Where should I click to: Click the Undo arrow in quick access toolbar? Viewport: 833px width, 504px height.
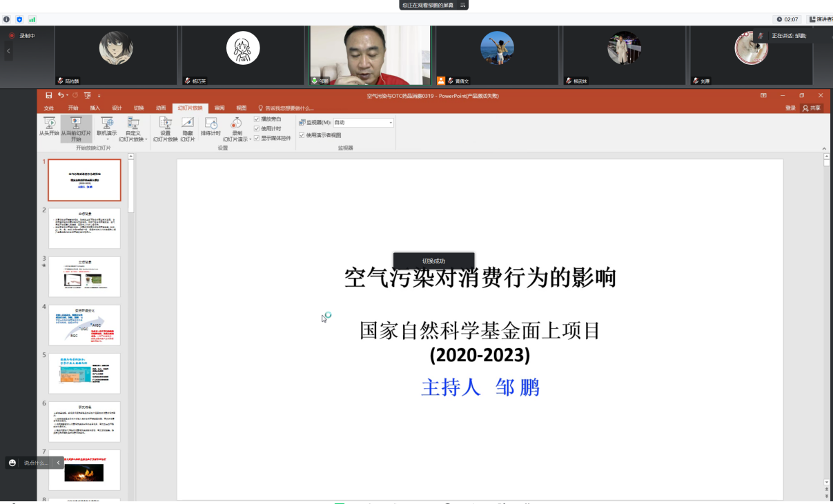(61, 95)
